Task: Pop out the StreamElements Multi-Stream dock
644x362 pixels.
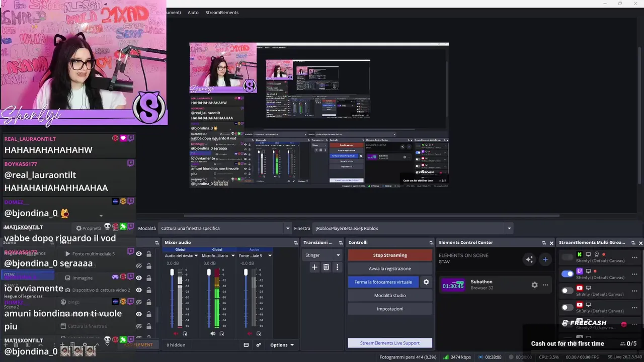Action: [633, 243]
